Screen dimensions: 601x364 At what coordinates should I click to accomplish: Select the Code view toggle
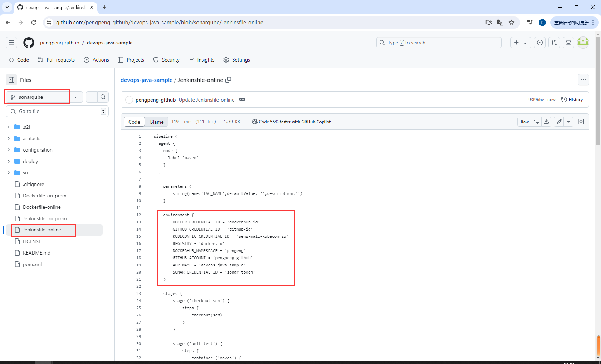134,122
